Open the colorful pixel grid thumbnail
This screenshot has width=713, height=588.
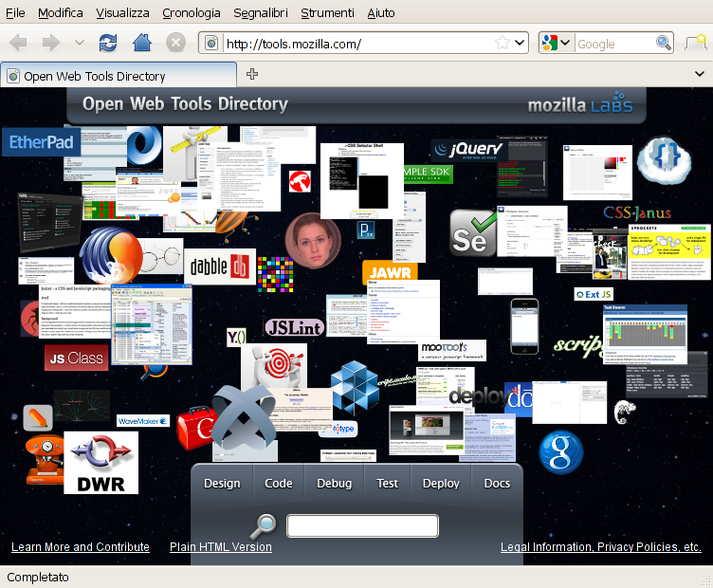[x=275, y=274]
